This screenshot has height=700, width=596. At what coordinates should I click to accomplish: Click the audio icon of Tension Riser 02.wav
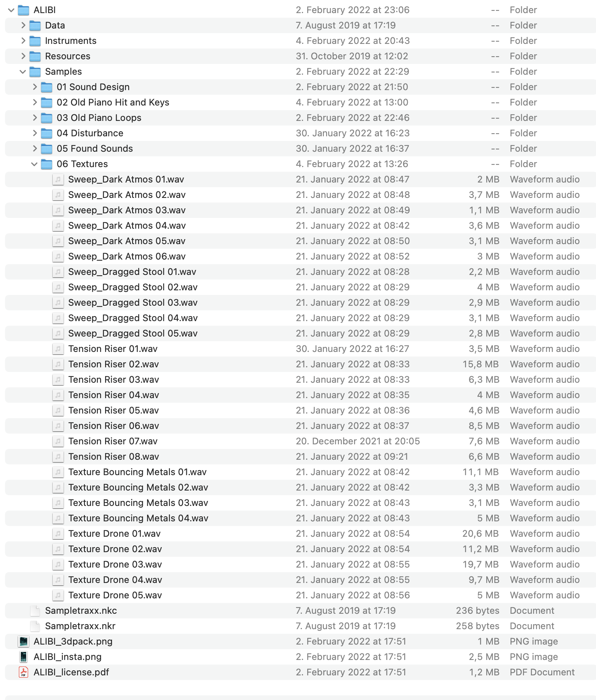pyautogui.click(x=58, y=364)
